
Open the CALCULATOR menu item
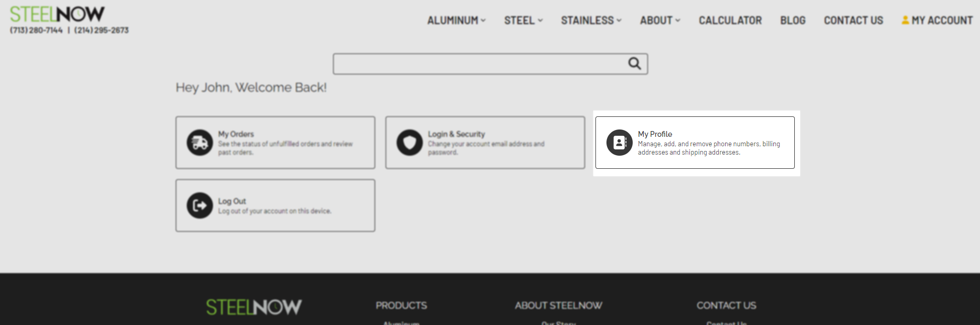[x=730, y=20]
